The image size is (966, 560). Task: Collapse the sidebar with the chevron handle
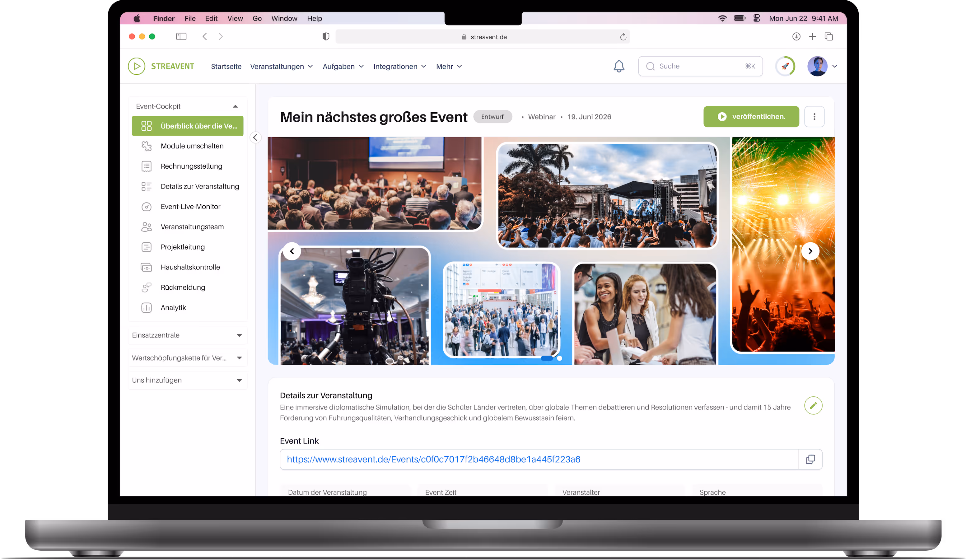click(255, 137)
